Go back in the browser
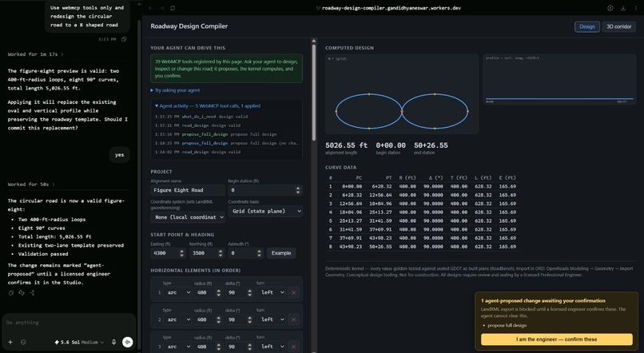This screenshot has height=353, width=644. 151,8
